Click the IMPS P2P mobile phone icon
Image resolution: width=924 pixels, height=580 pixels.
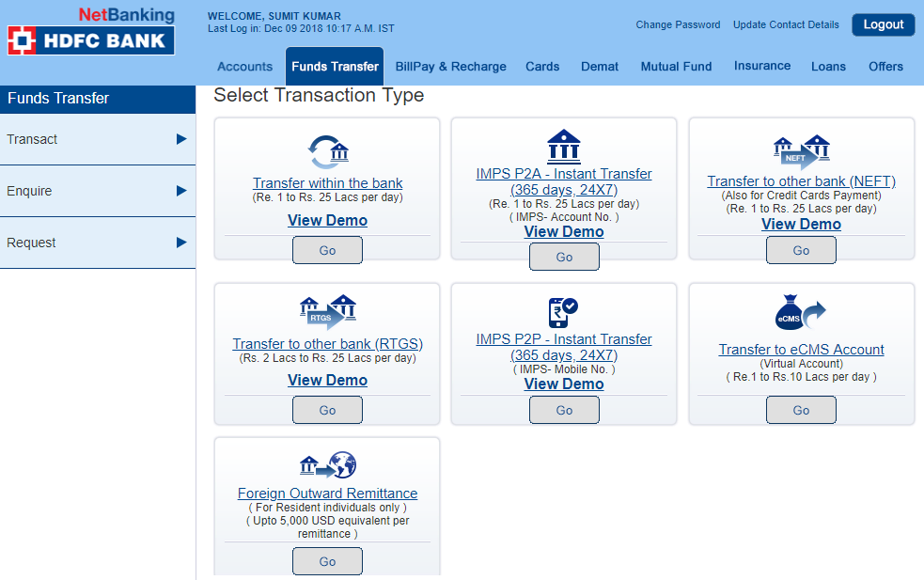tap(563, 312)
